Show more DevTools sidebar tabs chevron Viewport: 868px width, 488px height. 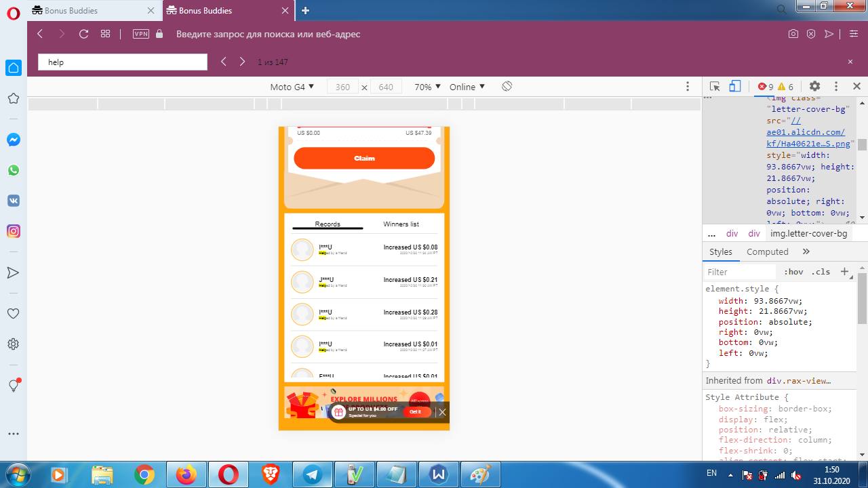coord(806,251)
